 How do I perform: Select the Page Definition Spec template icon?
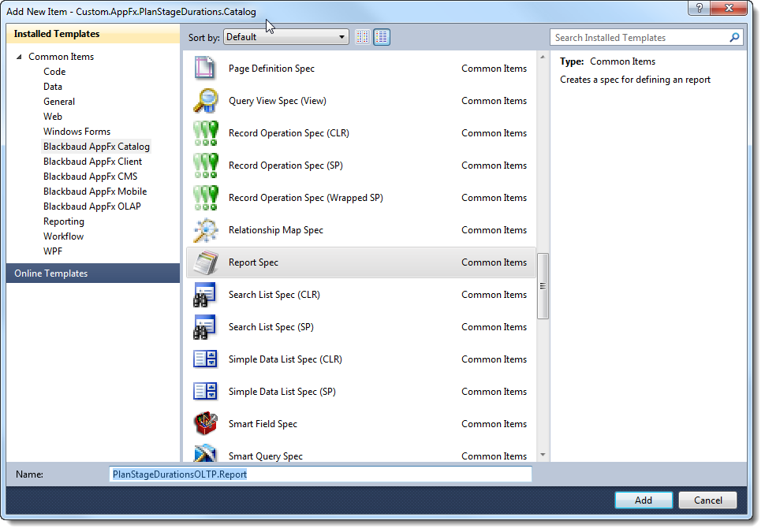click(205, 69)
